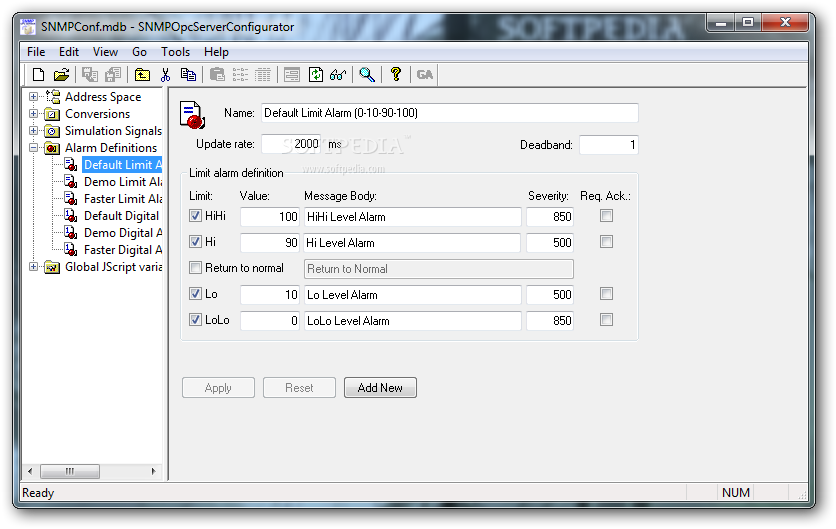Click the second grayed export toolbar icon

(113, 75)
